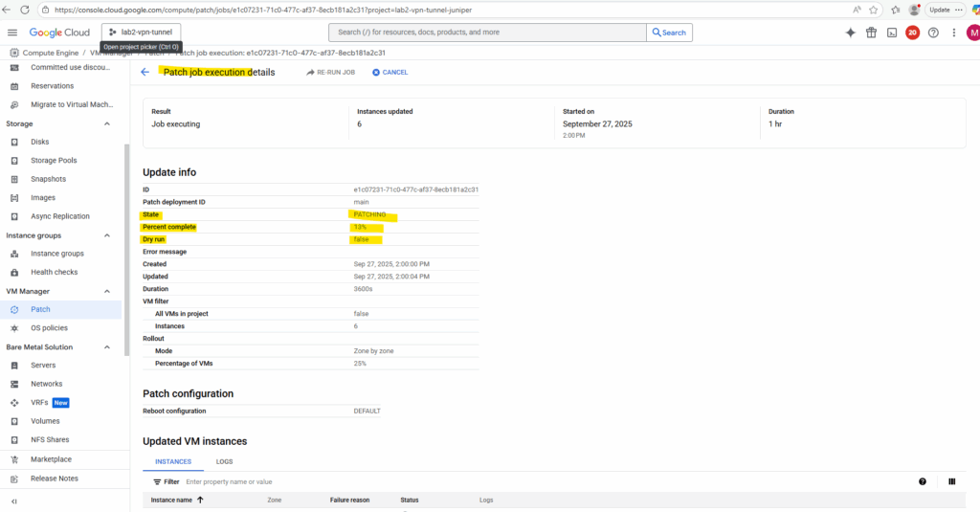Image resolution: width=980 pixels, height=512 pixels.
Task: Open the Gemini AI sparkle icon
Action: pos(850,33)
